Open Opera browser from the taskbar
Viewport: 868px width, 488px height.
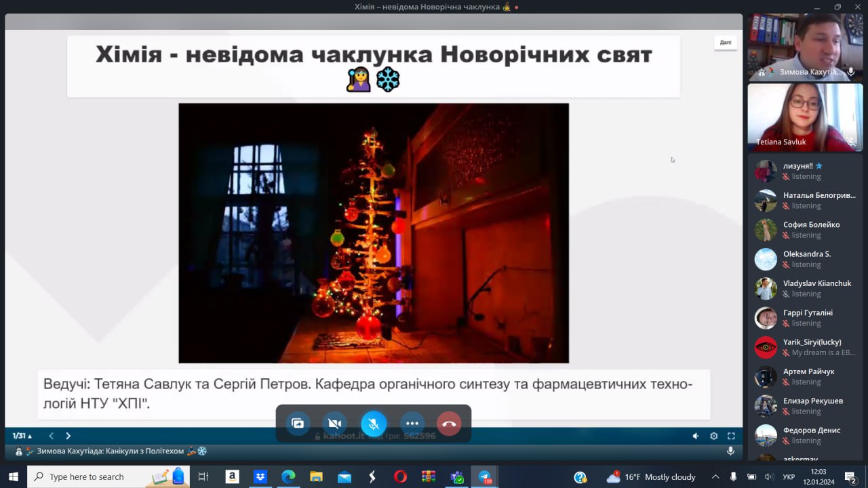(x=400, y=476)
